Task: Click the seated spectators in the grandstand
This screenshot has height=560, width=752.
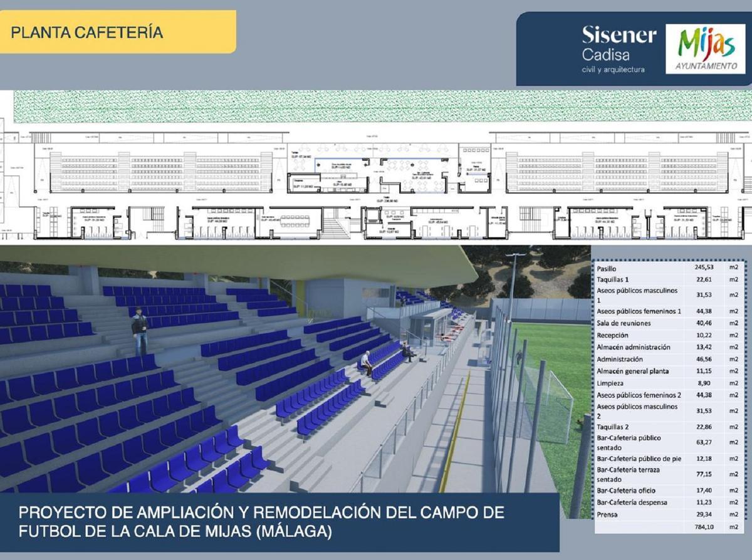Action: click(367, 363)
